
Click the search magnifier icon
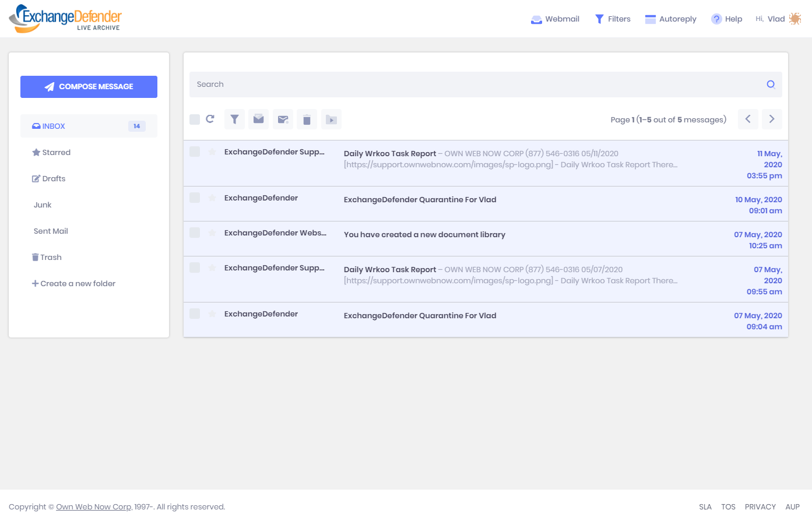tap(770, 85)
